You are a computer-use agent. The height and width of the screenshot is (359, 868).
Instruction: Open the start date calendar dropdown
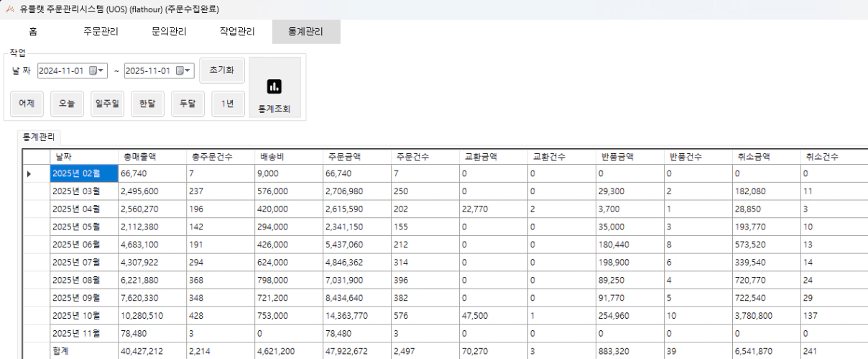tap(98, 71)
